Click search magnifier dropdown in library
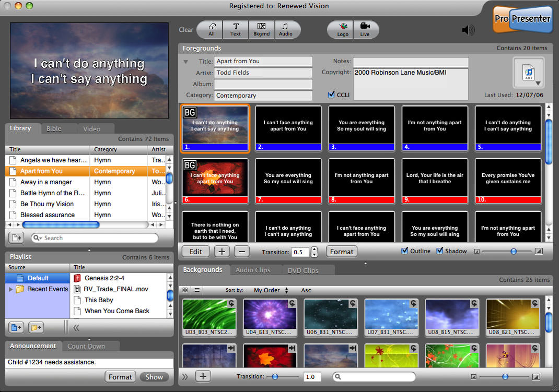Viewport: 559px width, 392px height. point(38,238)
